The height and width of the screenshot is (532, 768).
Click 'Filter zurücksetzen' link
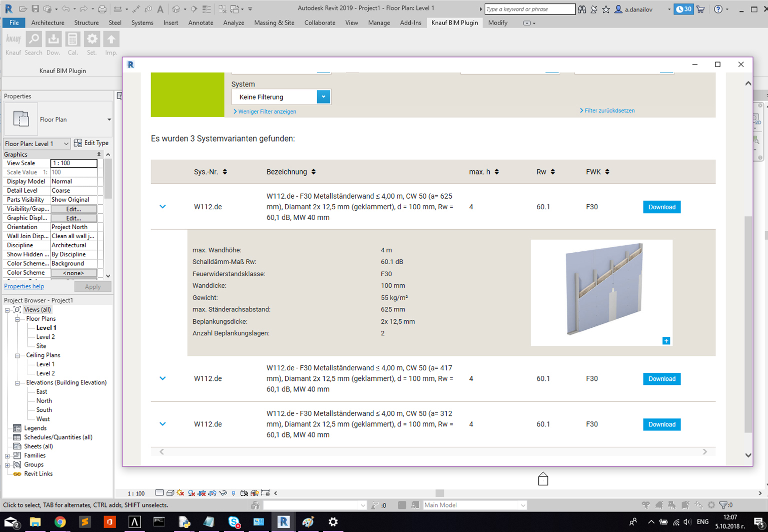(607, 111)
